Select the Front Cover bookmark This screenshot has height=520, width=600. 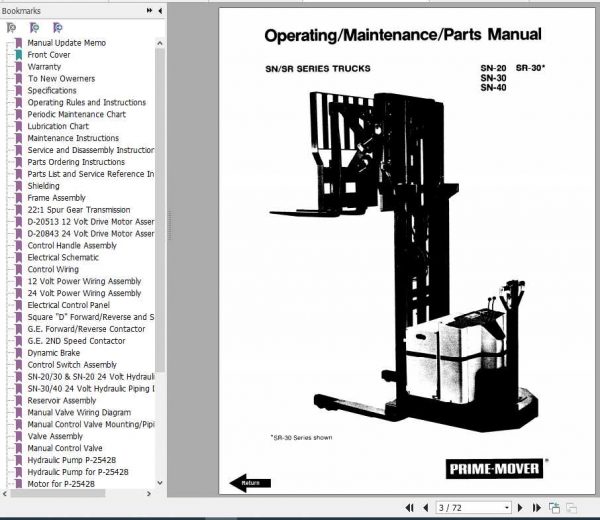tap(49, 55)
